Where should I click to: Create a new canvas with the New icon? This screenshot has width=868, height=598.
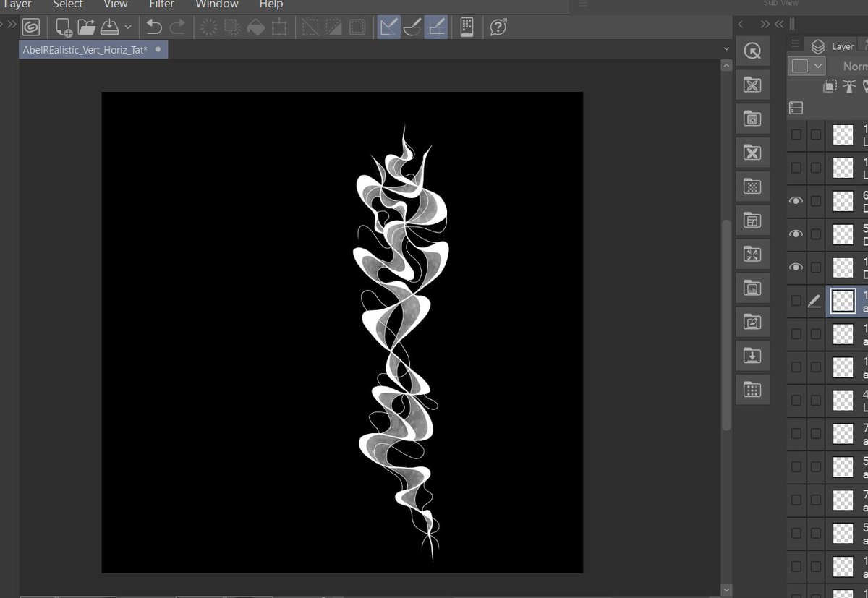click(x=64, y=27)
